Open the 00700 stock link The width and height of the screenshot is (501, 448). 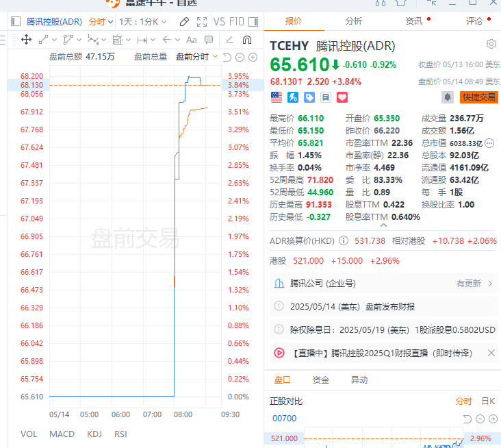tap(284, 419)
